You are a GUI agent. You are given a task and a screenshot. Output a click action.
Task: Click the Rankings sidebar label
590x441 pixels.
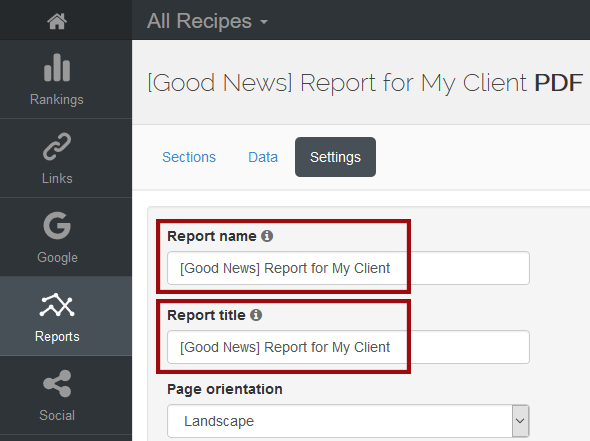click(57, 99)
